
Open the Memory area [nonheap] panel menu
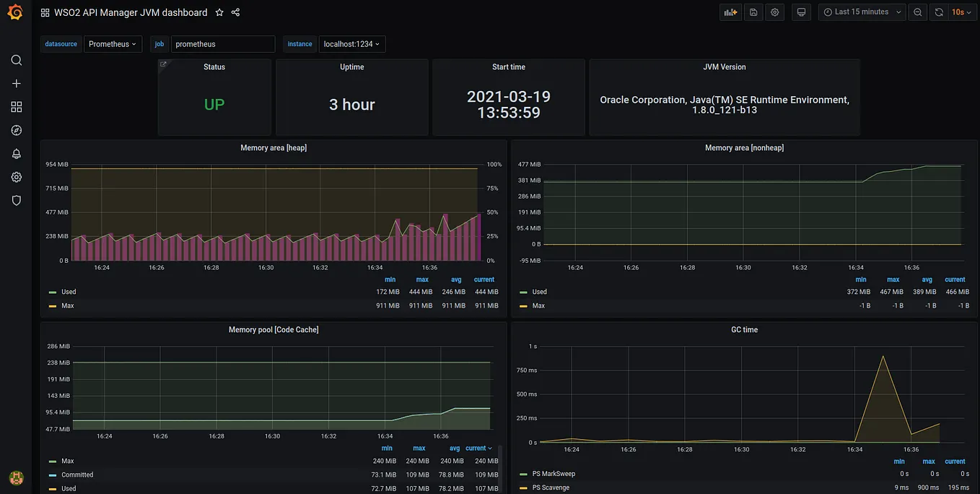744,148
